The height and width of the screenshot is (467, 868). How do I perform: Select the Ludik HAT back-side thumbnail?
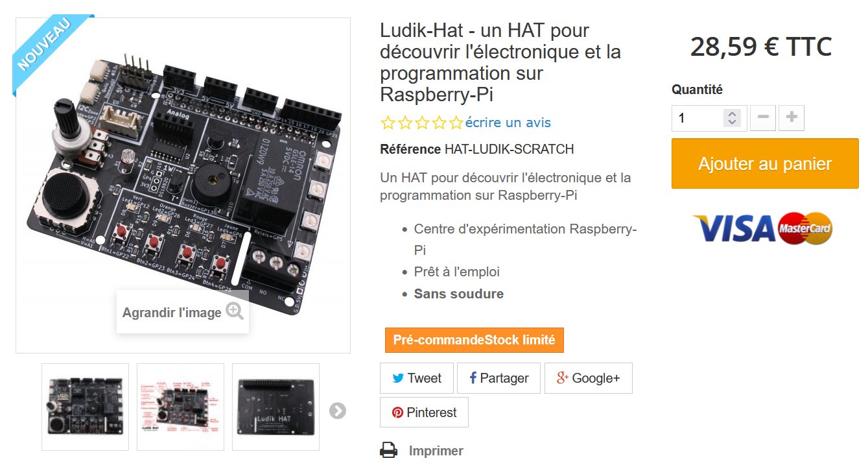[276, 407]
